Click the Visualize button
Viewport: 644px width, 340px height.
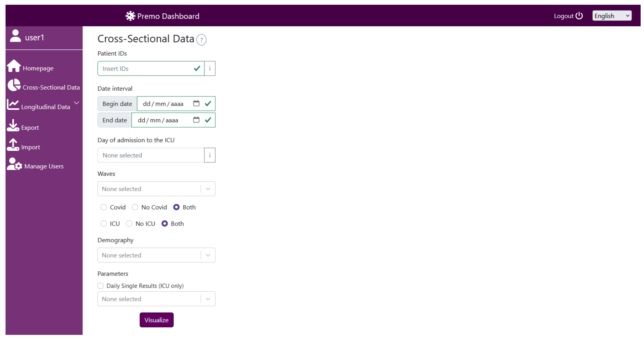click(x=156, y=320)
